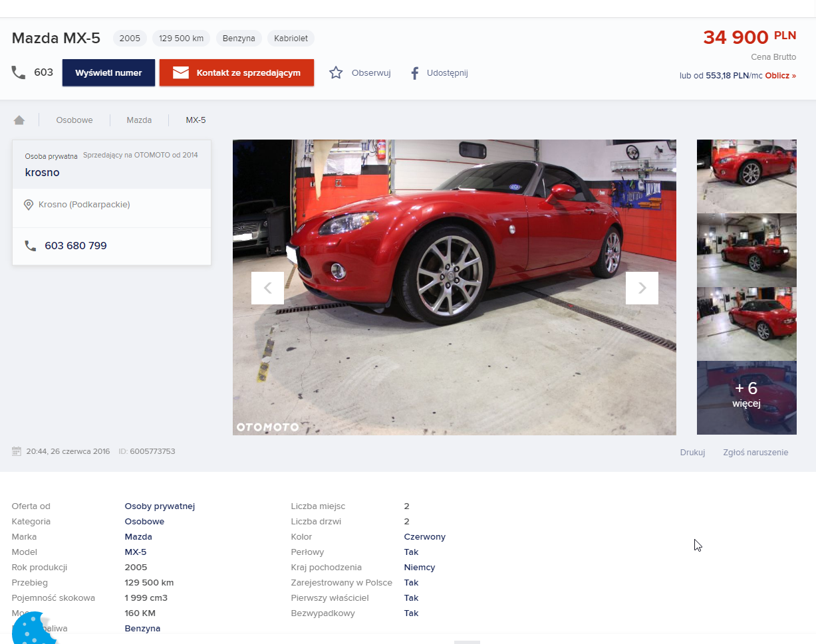The height and width of the screenshot is (644, 816).
Task: Click the phone icon beside 603 680 799
Action: 31,246
